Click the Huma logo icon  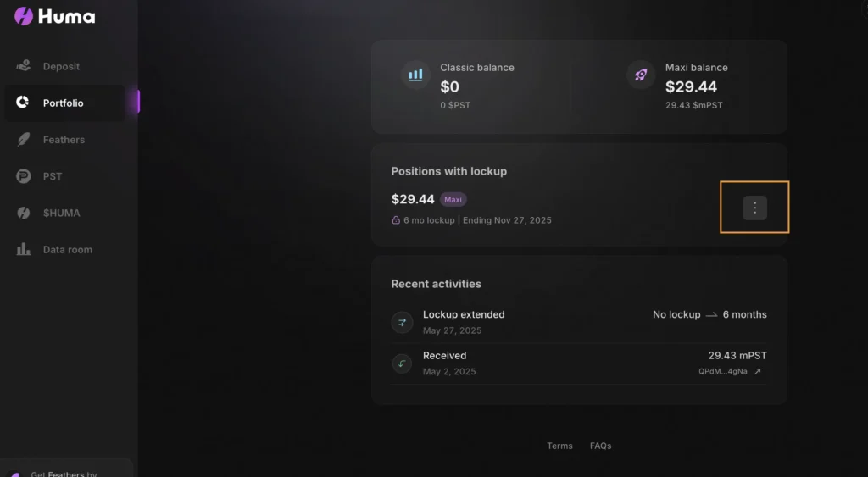(24, 16)
